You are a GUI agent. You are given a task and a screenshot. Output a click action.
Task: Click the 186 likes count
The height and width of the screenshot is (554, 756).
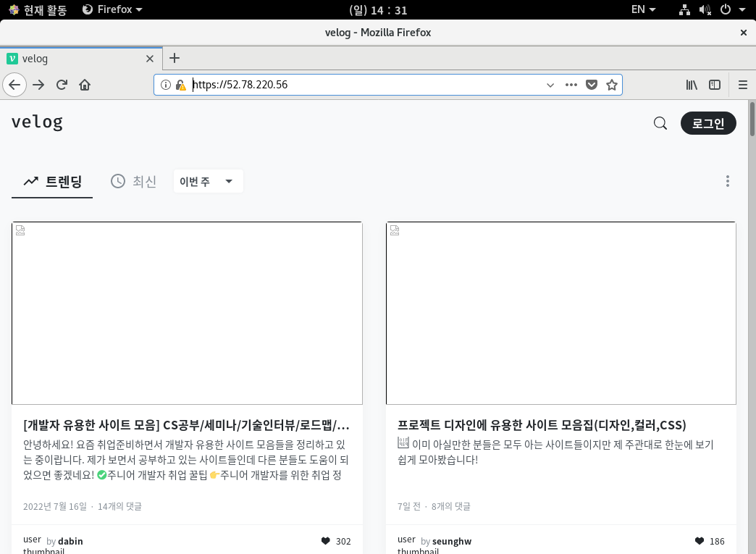click(x=717, y=541)
